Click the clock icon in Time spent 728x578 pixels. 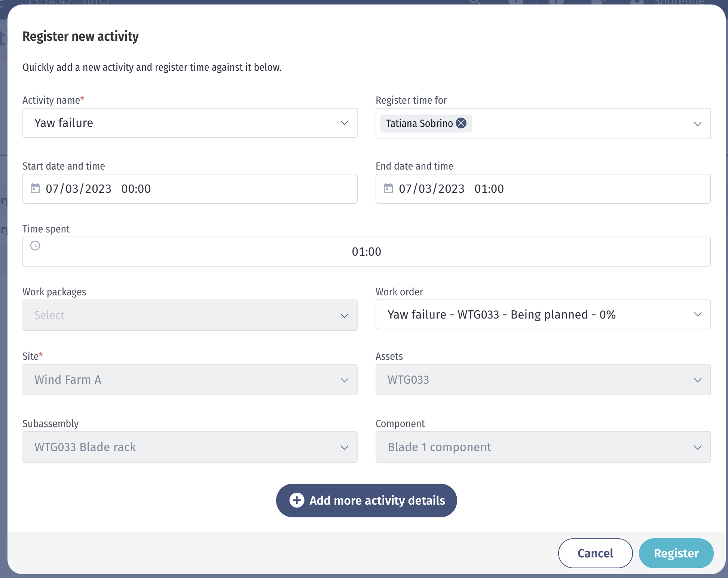tap(35, 246)
